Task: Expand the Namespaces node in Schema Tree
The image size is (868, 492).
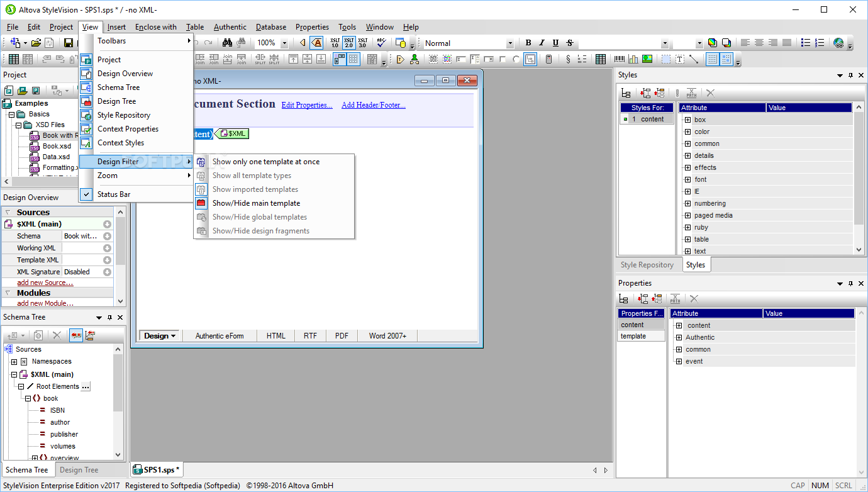Action: click(14, 362)
